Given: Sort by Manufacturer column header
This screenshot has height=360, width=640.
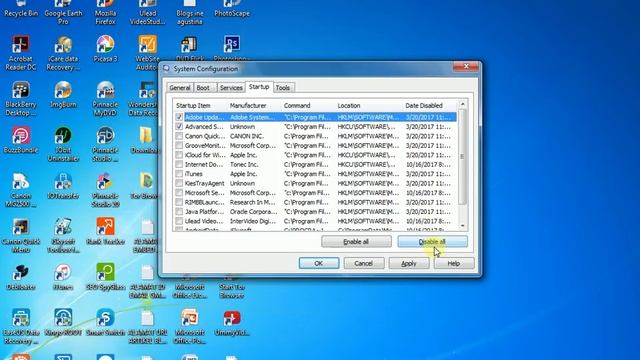Looking at the screenshot, I should (x=253, y=105).
